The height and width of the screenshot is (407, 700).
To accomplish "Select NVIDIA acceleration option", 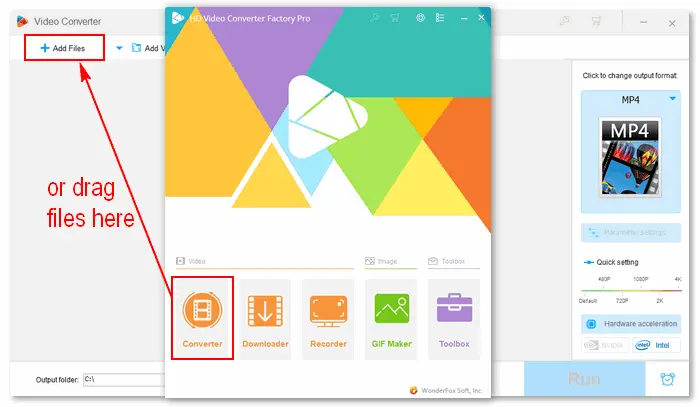I will click(604, 345).
